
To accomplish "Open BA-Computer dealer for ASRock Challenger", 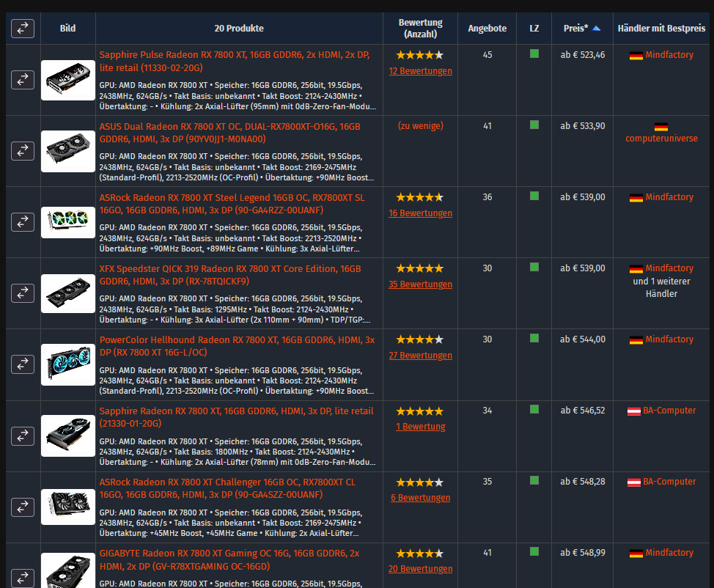I will [x=669, y=482].
